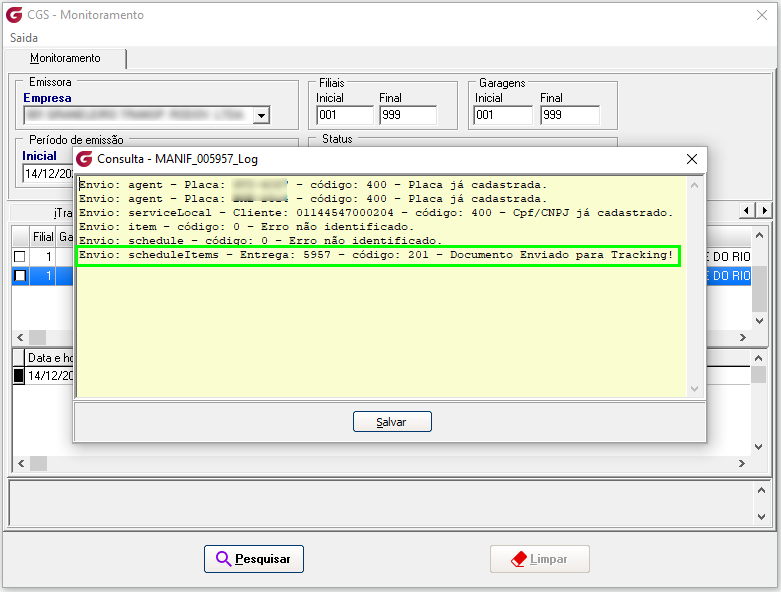
Task: Click the Limpar button
Action: coord(539,559)
